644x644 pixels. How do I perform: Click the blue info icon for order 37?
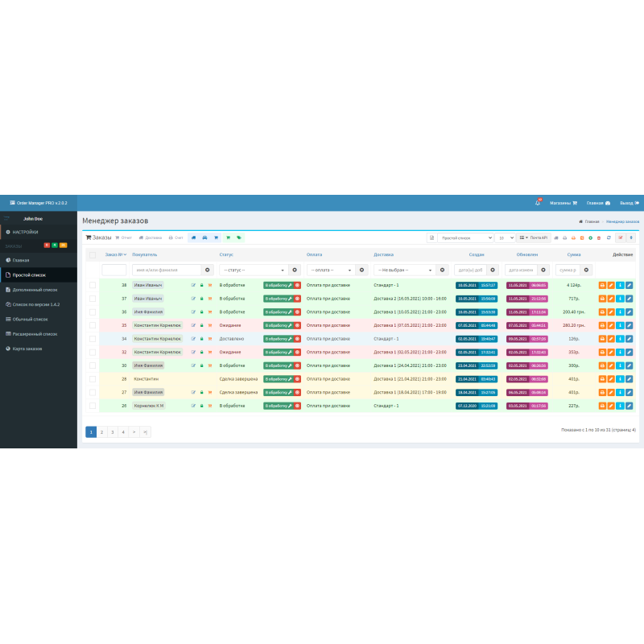tap(620, 299)
